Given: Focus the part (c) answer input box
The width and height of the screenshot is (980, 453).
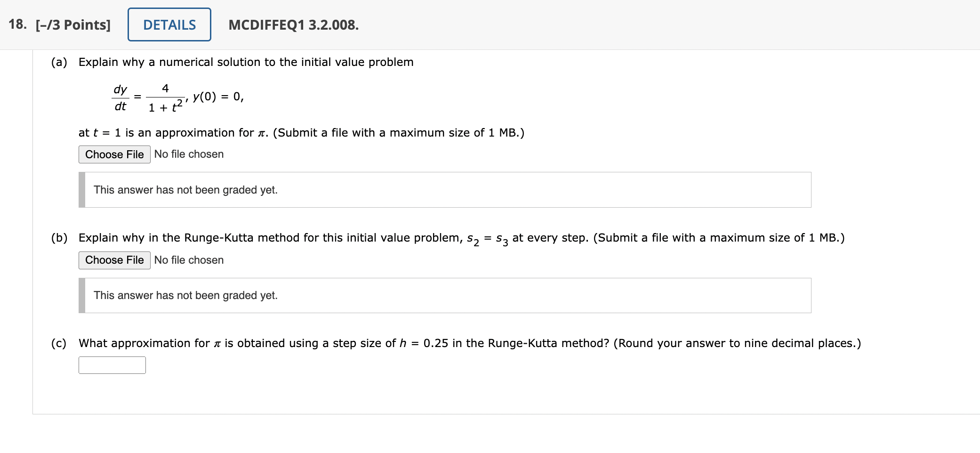Looking at the screenshot, I should pos(112,365).
